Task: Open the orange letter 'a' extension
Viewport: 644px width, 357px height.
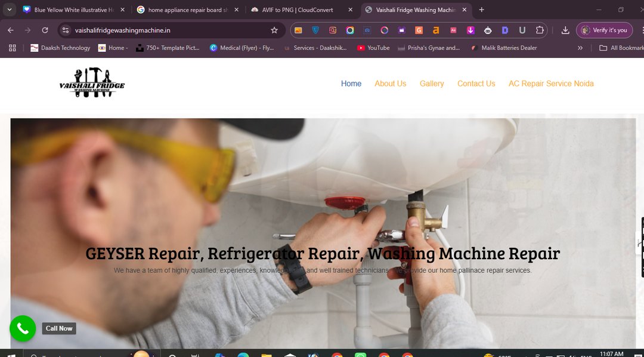Action: click(x=436, y=30)
